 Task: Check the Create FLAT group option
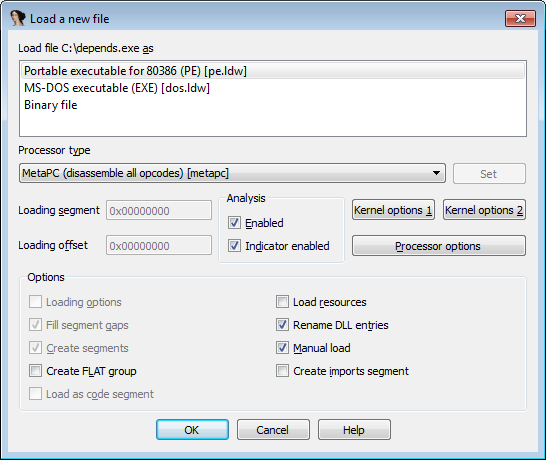click(x=36, y=371)
